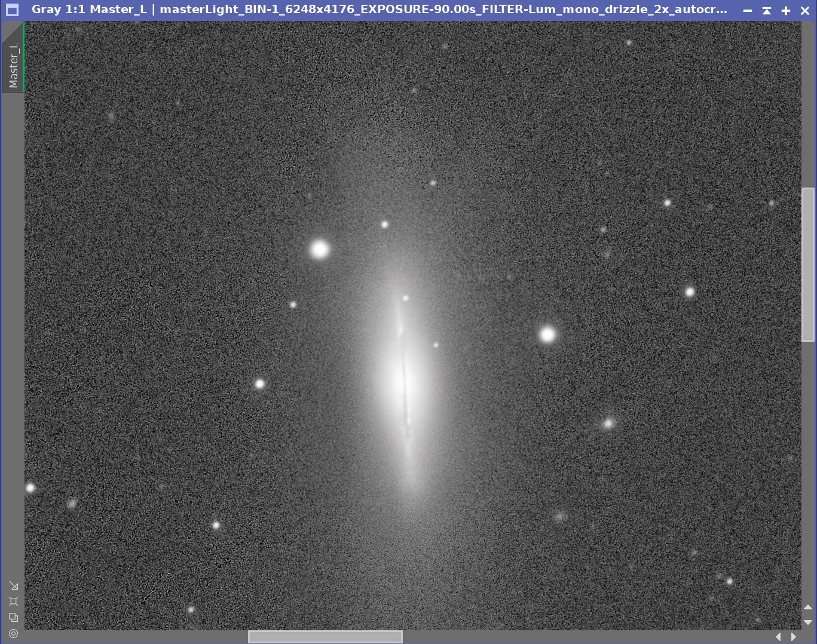Maximize the Master_L image window with plus
The image size is (817, 644).
tap(786, 10)
